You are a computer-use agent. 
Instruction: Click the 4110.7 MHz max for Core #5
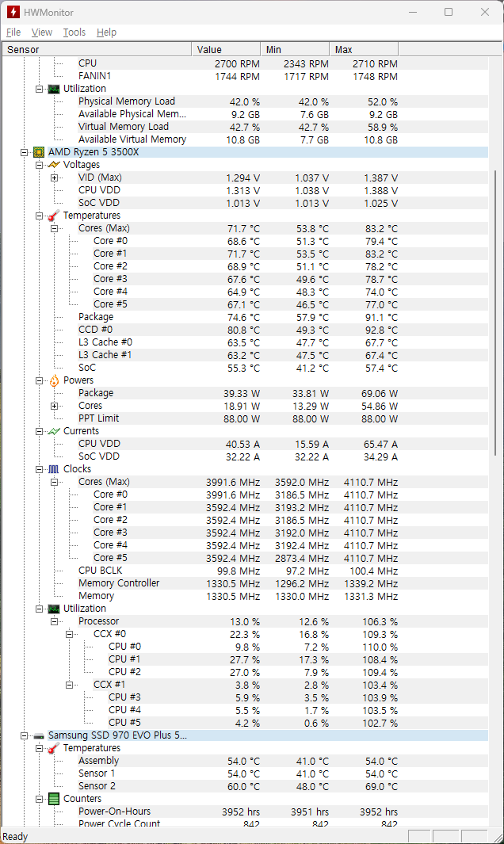(x=371, y=558)
